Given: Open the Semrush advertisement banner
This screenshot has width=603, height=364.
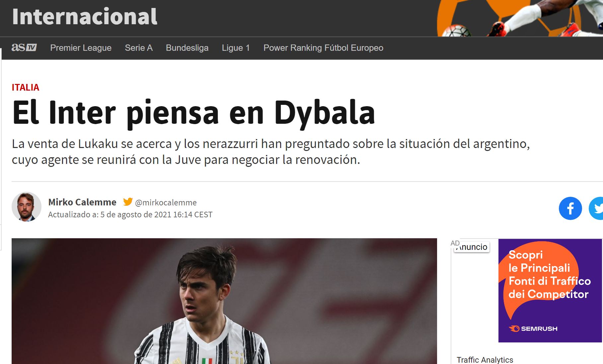Looking at the screenshot, I should click(x=550, y=290).
